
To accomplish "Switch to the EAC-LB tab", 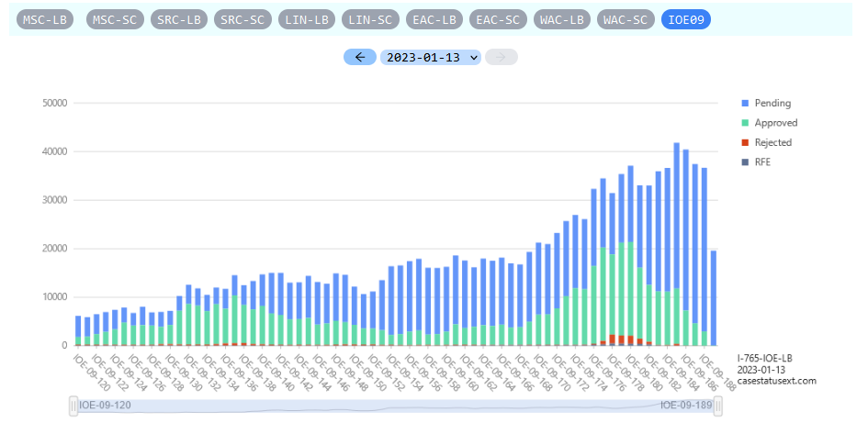I will coord(434,19).
